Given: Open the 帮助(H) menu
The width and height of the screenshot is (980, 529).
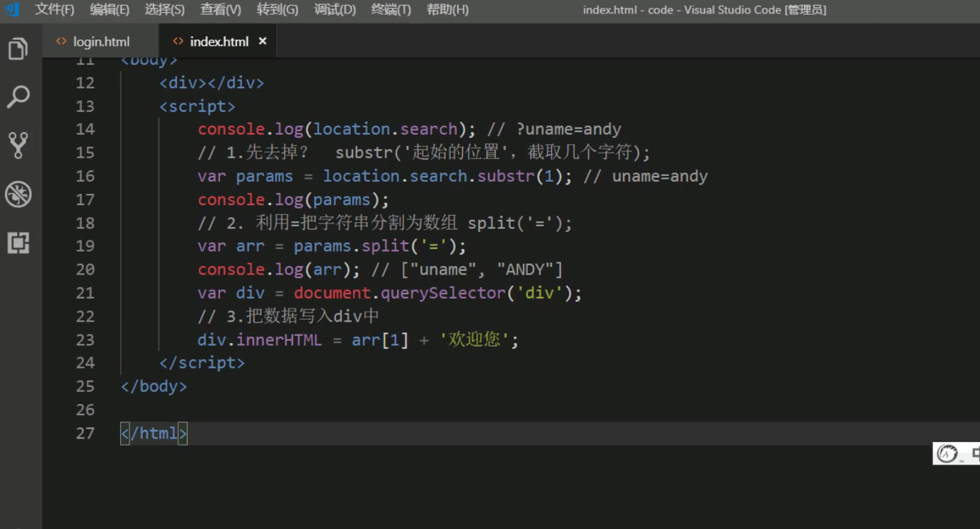Looking at the screenshot, I should point(447,9).
